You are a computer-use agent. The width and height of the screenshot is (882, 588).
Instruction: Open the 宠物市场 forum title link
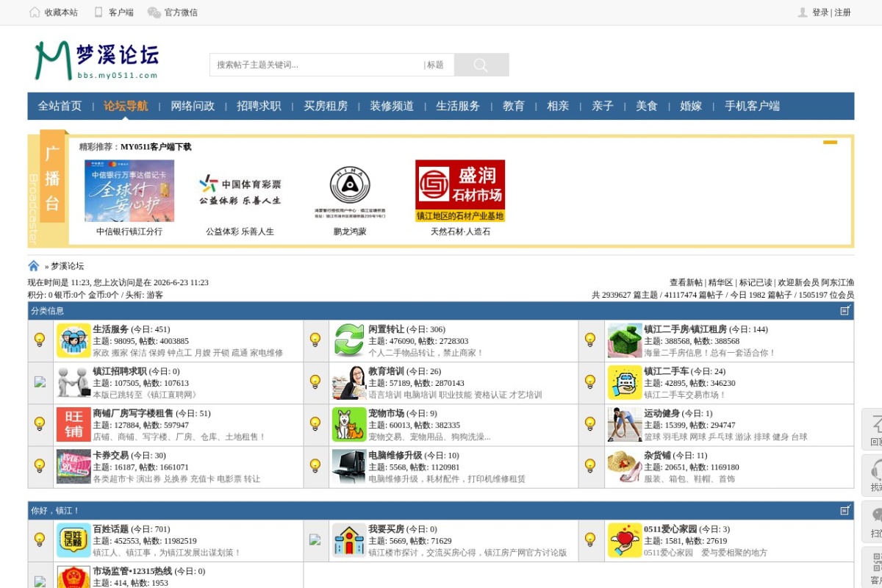(387, 414)
